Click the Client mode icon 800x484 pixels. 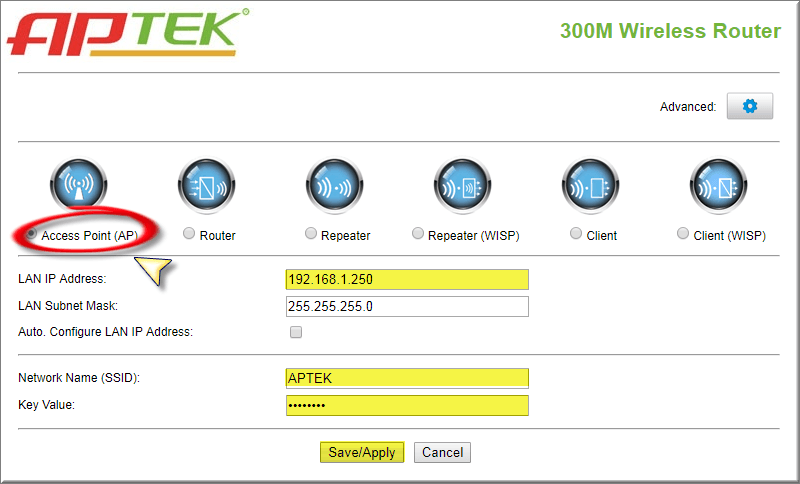coord(590,187)
